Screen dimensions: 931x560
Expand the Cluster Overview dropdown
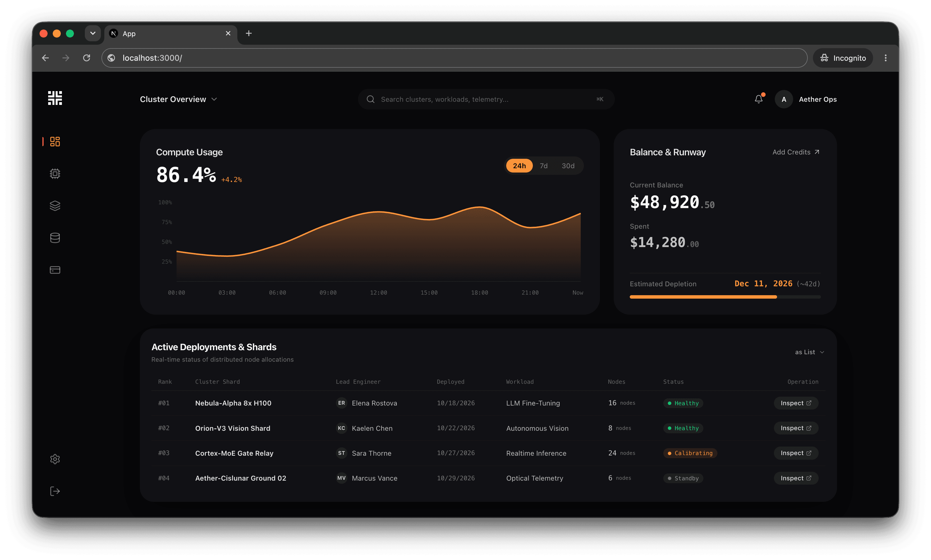point(179,99)
